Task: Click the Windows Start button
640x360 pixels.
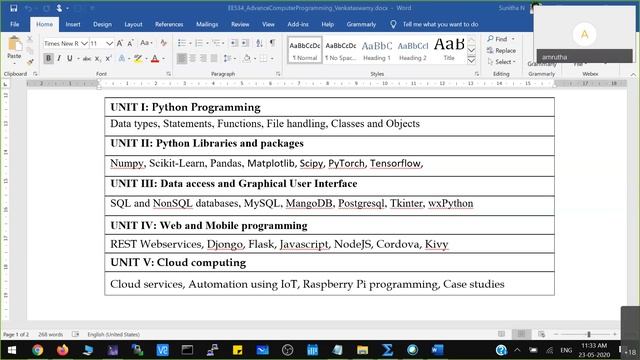Action: (x=11, y=350)
